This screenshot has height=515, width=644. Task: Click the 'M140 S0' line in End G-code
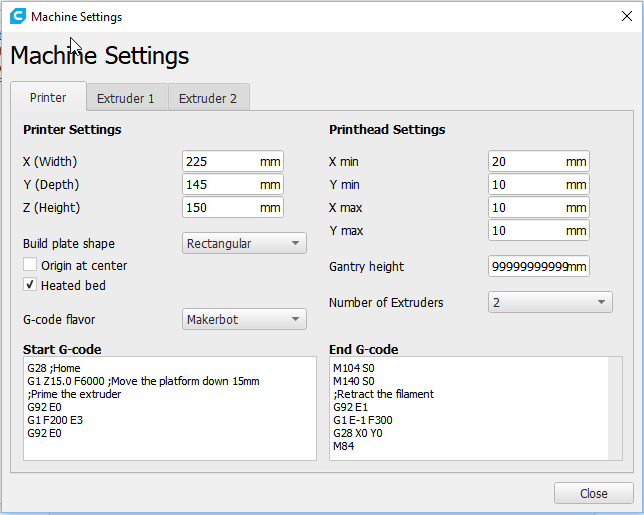coord(354,381)
